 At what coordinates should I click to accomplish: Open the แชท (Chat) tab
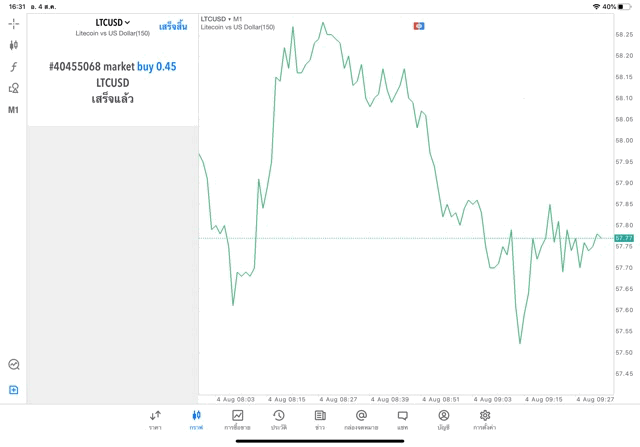point(402,420)
